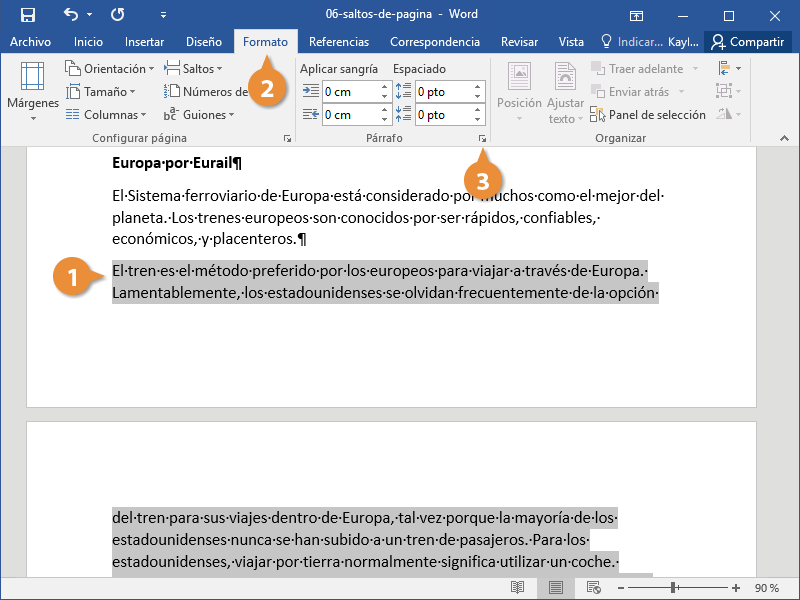Click the Ajustar texto button
The image size is (800, 600).
click(565, 91)
